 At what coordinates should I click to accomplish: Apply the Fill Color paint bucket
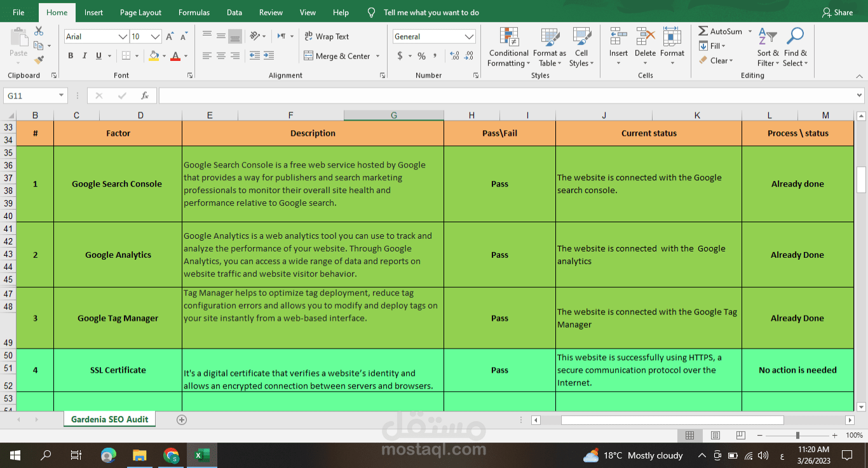[154, 56]
